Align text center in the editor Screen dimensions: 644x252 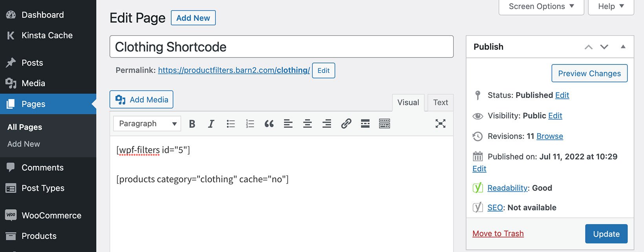click(307, 123)
